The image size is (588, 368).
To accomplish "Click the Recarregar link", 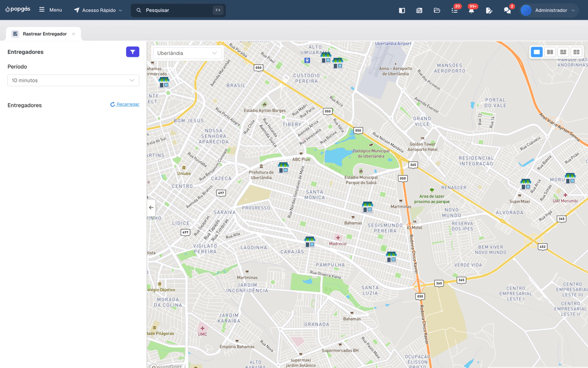I will (x=125, y=105).
